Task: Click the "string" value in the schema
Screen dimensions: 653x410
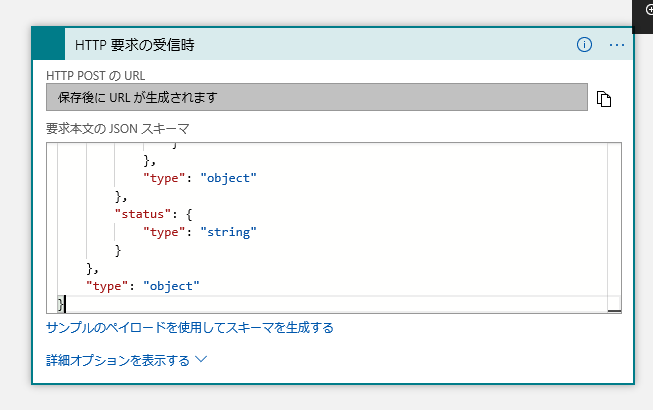Action: (x=228, y=232)
